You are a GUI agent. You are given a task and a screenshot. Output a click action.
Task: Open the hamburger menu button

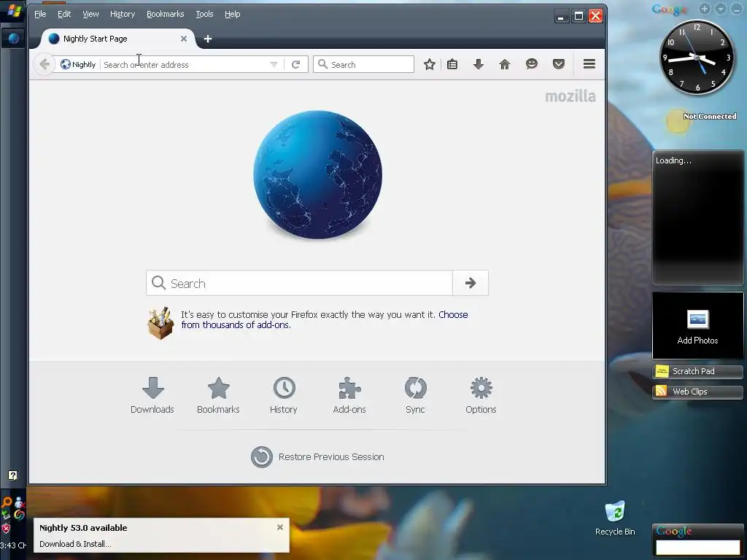[589, 64]
